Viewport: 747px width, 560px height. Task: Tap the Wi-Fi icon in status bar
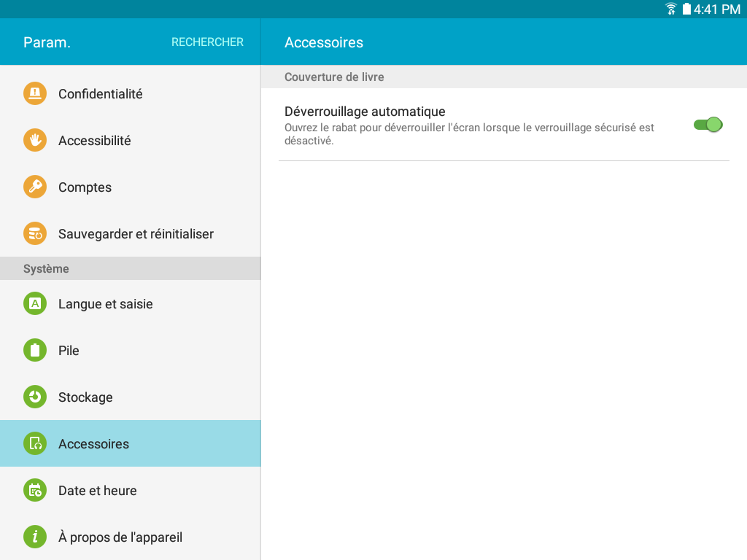(x=671, y=9)
